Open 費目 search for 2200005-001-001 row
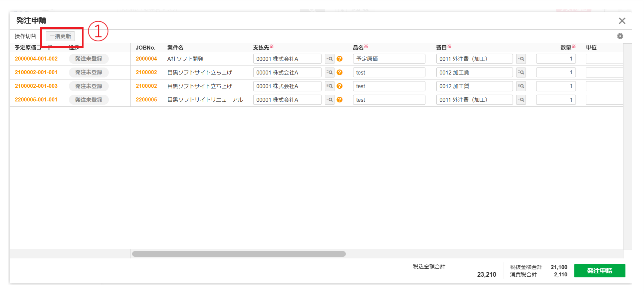The width and height of the screenshot is (644, 295). click(521, 100)
